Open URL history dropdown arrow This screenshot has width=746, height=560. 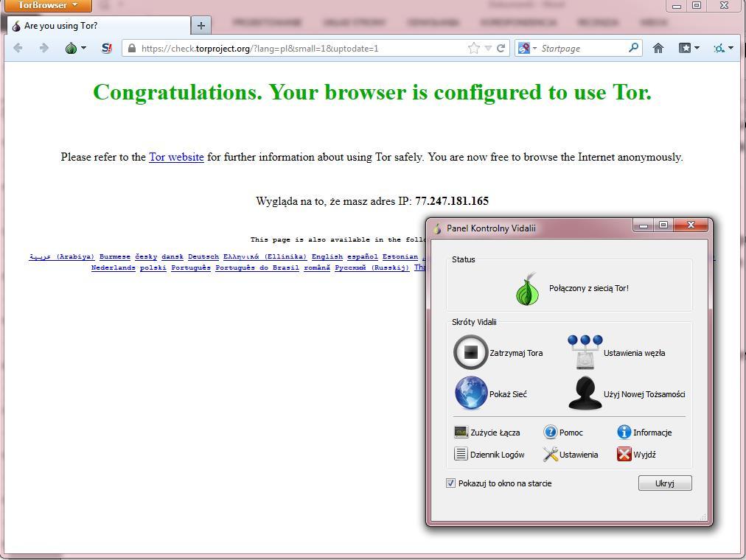488,49
